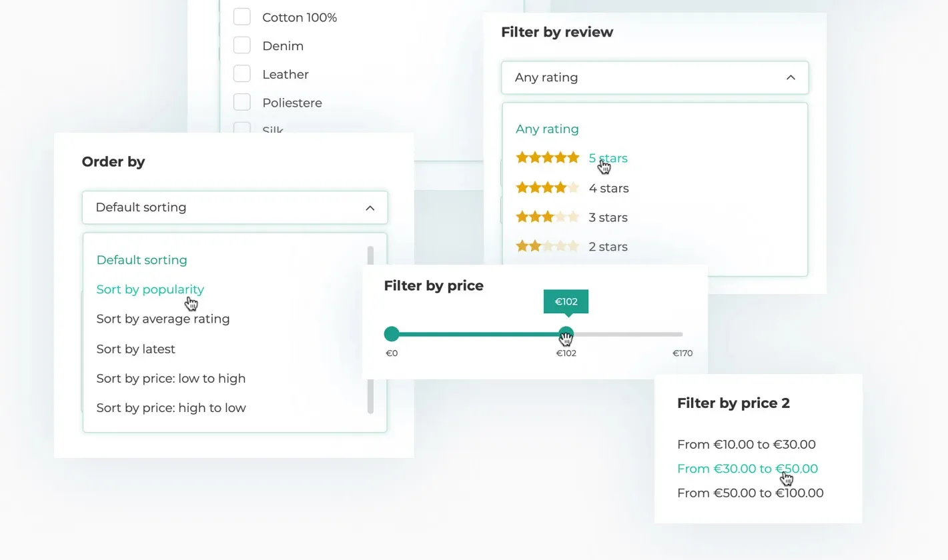Select the Poliestere checkbox
948x560 pixels.
pyautogui.click(x=242, y=102)
